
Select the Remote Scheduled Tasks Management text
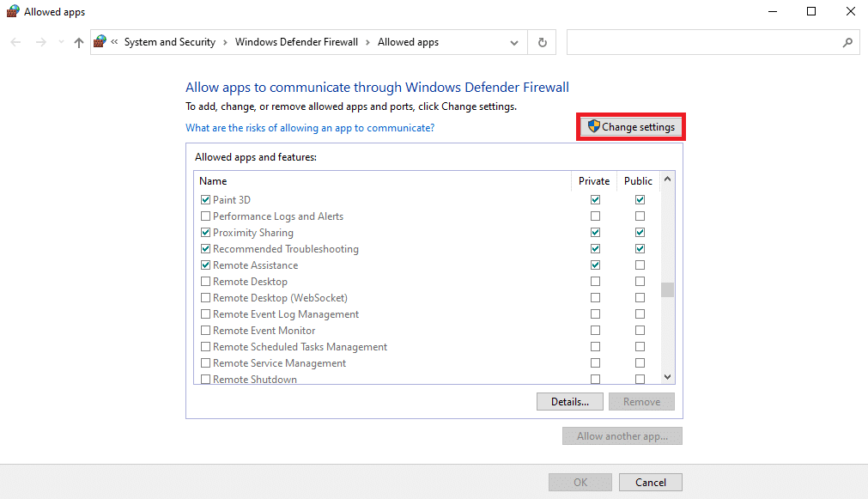pyautogui.click(x=300, y=347)
